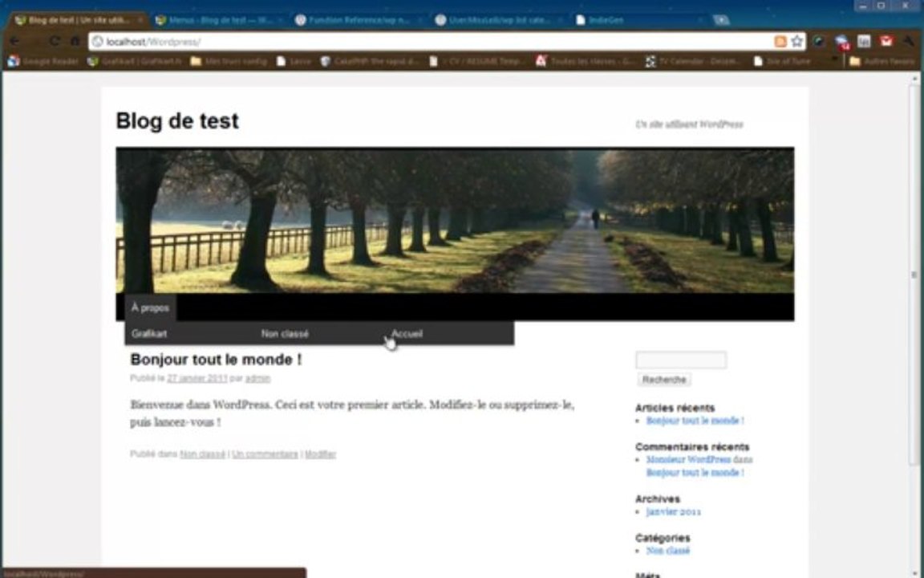Select Grafikart in the dropdown submenu

coord(149,334)
